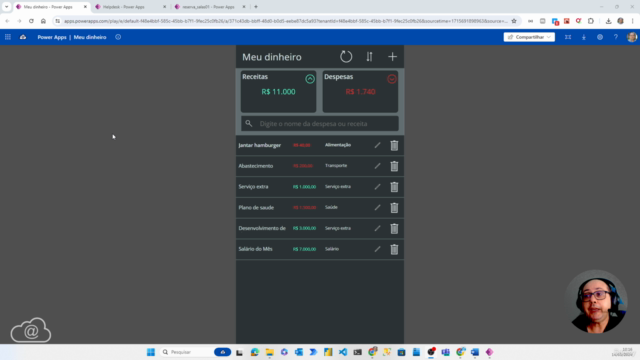The width and height of the screenshot is (640, 360).
Task: Open Microsoft Teams from the taskbar
Action: [445, 352]
